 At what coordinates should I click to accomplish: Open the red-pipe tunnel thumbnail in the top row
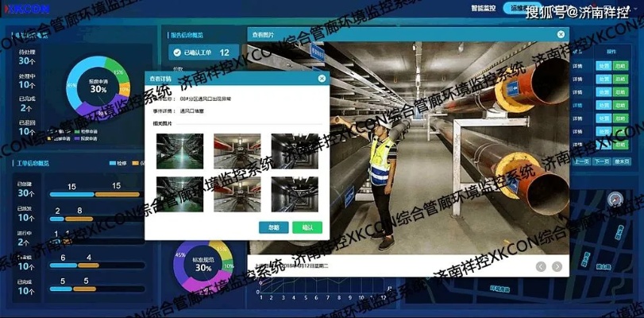237,151
